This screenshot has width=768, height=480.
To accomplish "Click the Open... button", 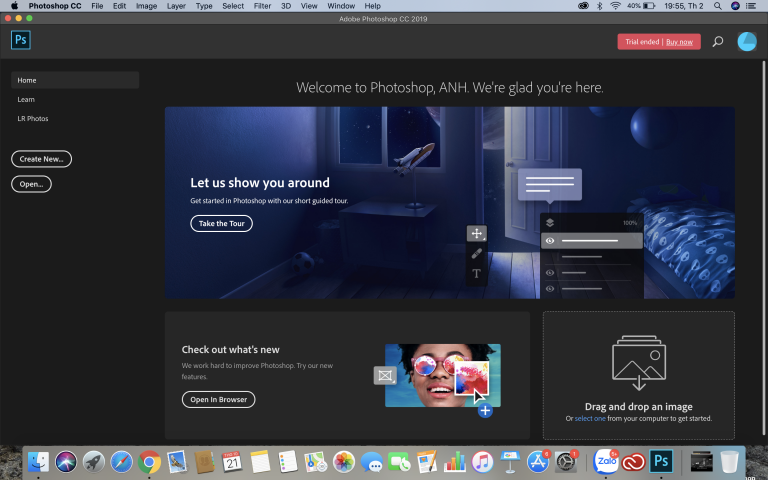I will coord(31,184).
